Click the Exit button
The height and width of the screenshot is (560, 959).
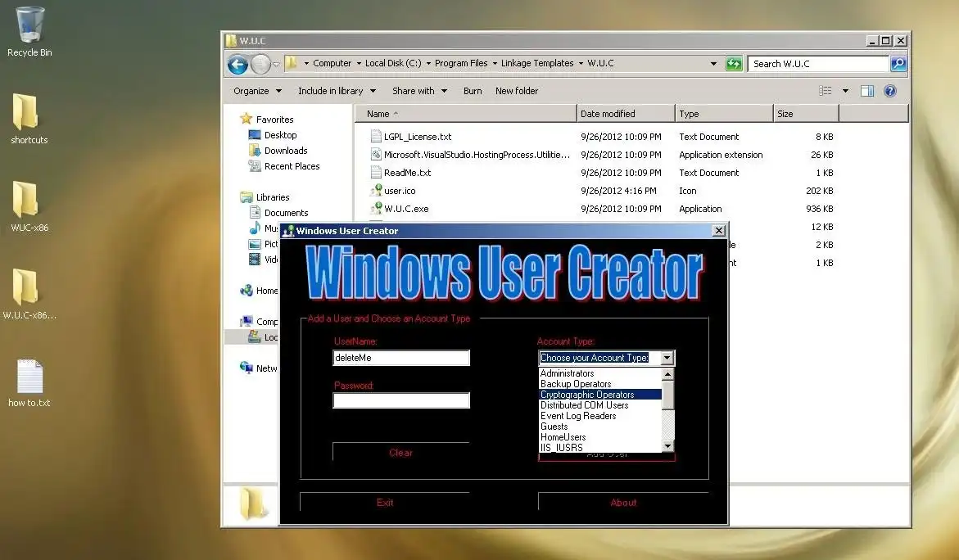point(385,503)
